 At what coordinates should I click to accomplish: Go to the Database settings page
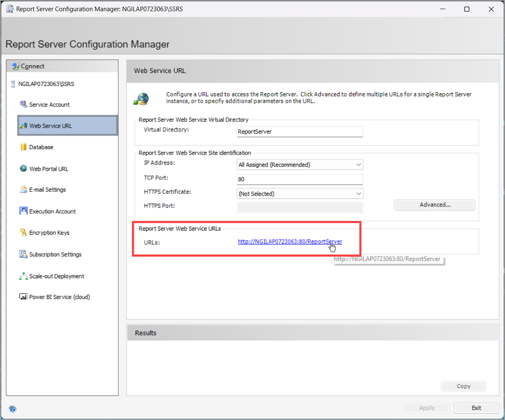coord(41,147)
